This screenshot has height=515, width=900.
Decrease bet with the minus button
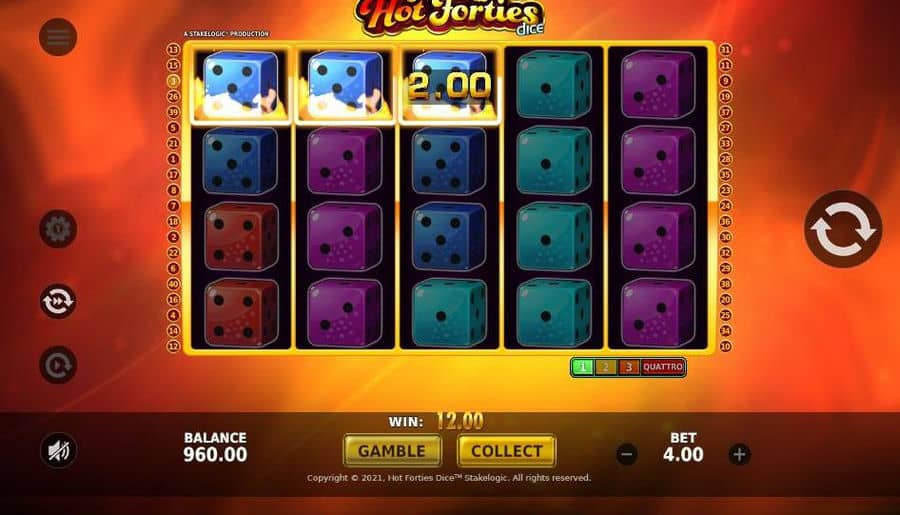coord(627,454)
